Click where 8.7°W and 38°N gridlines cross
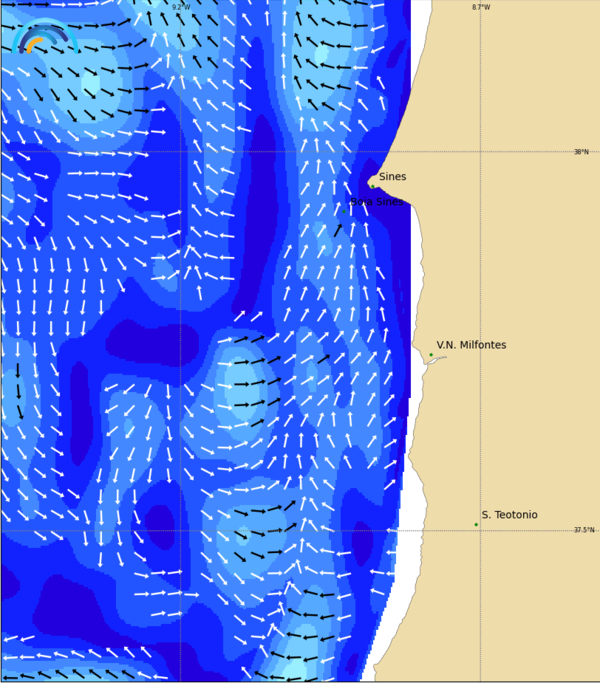Viewport: 600px width, 683px height. pos(481,152)
